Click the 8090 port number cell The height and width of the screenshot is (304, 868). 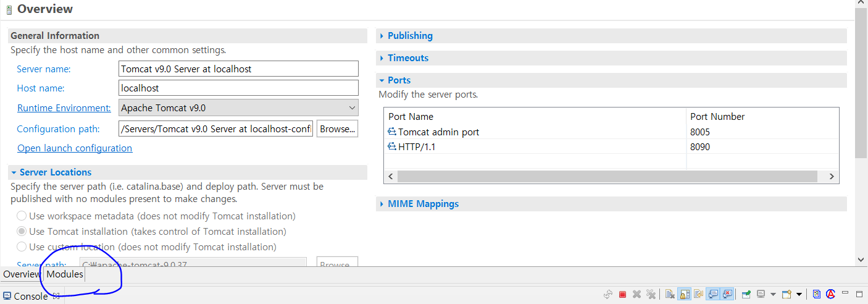click(699, 146)
